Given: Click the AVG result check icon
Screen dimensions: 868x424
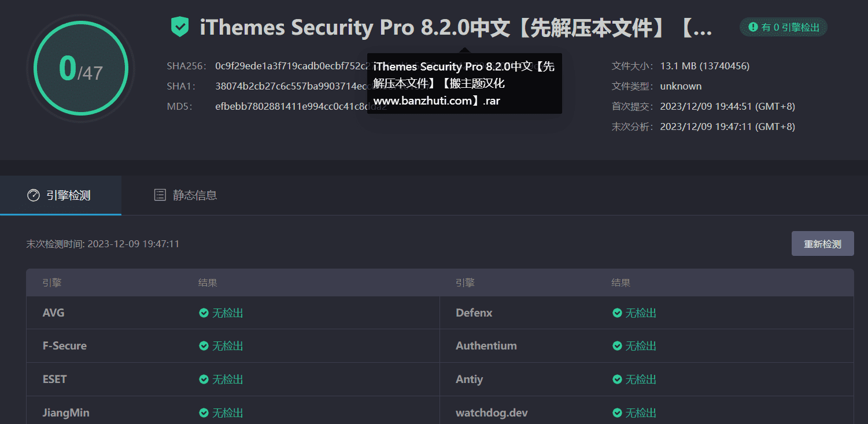Looking at the screenshot, I should [204, 313].
